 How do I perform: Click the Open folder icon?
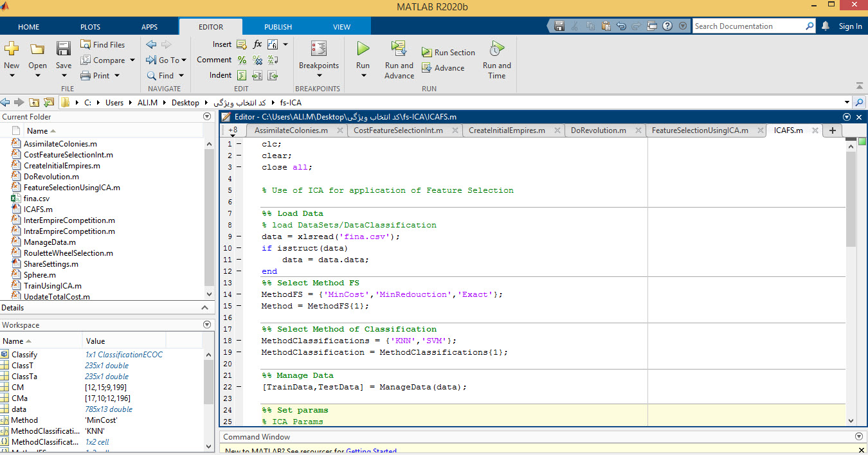click(x=37, y=49)
